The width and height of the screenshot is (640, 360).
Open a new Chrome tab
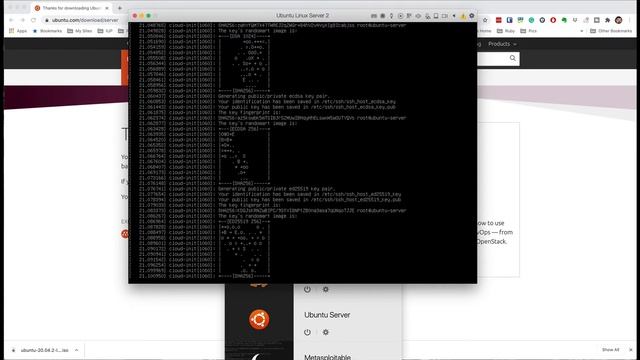pyautogui.click(x=120, y=8)
